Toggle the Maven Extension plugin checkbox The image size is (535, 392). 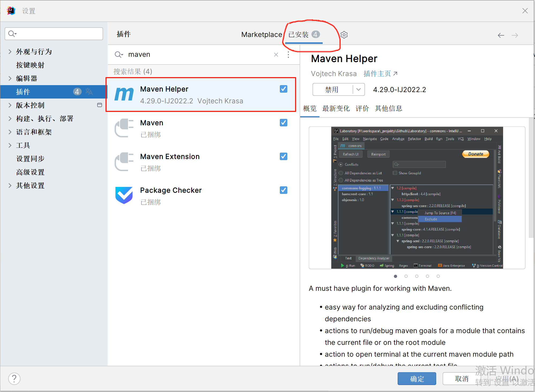tap(283, 156)
